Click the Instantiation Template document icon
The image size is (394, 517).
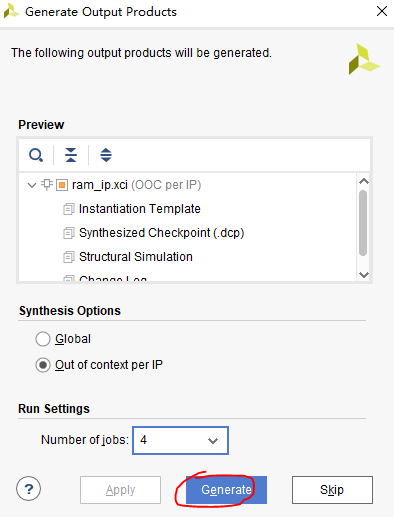click(x=69, y=209)
